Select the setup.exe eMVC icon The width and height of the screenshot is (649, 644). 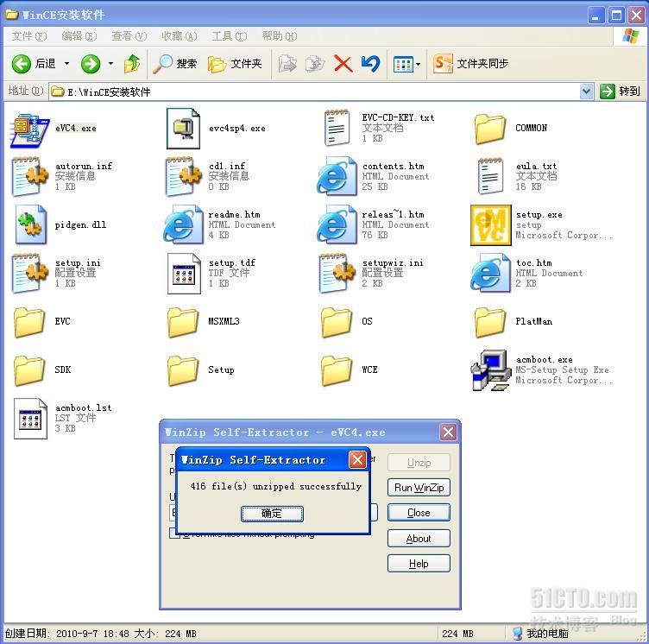(x=491, y=225)
